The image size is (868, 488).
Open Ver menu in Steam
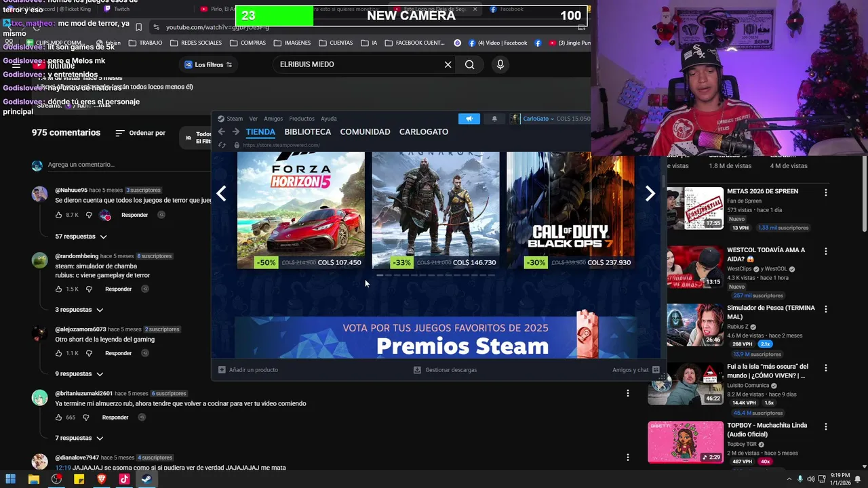coord(253,119)
